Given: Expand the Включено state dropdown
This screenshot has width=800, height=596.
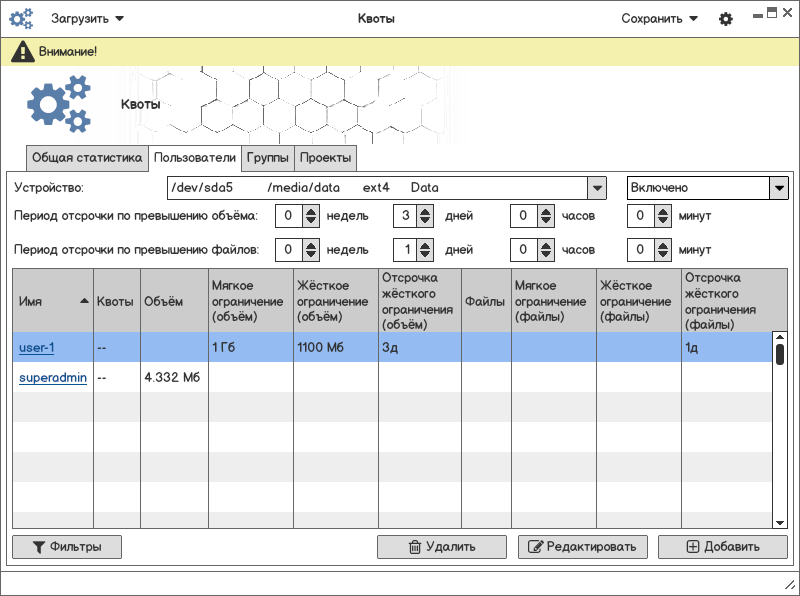Looking at the screenshot, I should (778, 188).
